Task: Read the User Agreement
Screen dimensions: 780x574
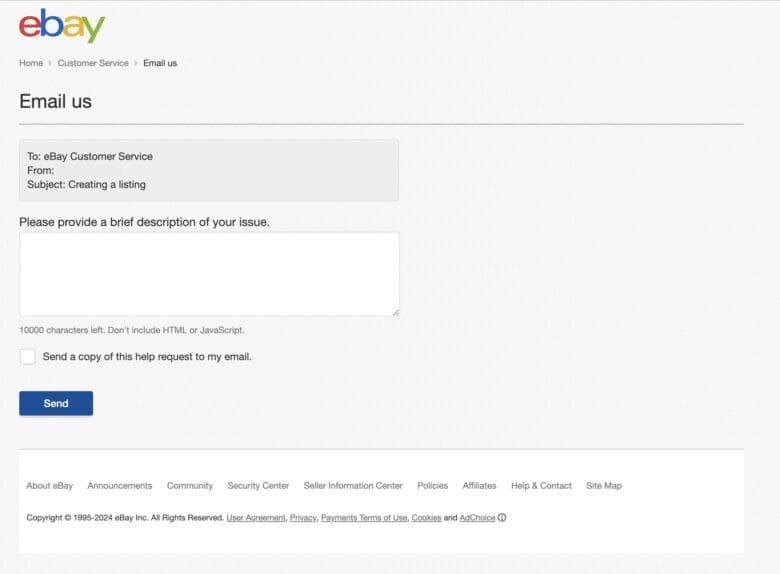Action: click(255, 518)
